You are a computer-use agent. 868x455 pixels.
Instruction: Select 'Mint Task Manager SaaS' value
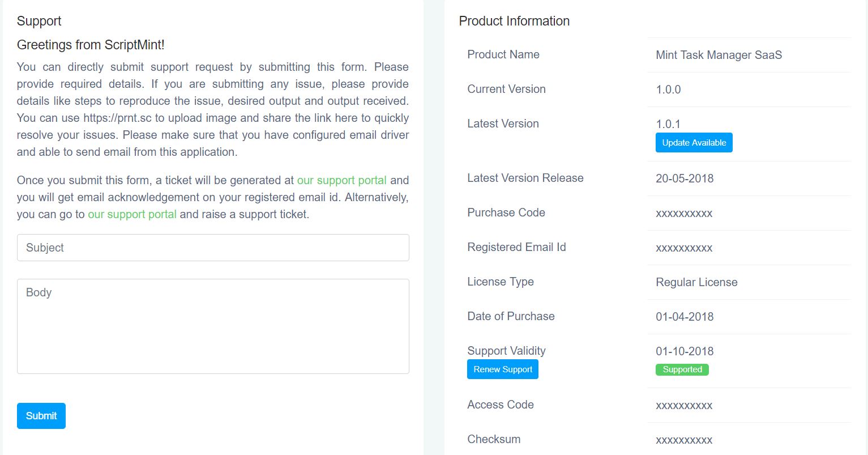719,55
